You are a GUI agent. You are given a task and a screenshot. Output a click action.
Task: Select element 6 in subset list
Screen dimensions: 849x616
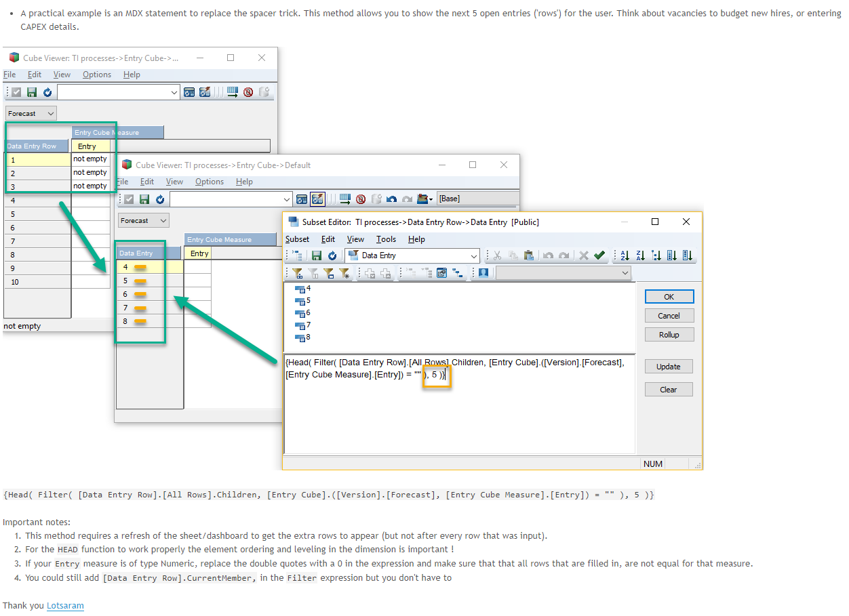(309, 313)
